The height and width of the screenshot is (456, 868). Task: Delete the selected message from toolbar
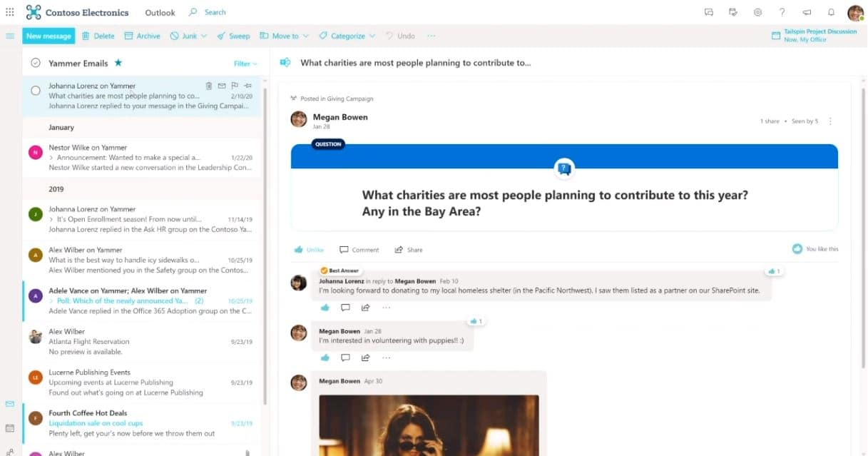[x=98, y=36]
